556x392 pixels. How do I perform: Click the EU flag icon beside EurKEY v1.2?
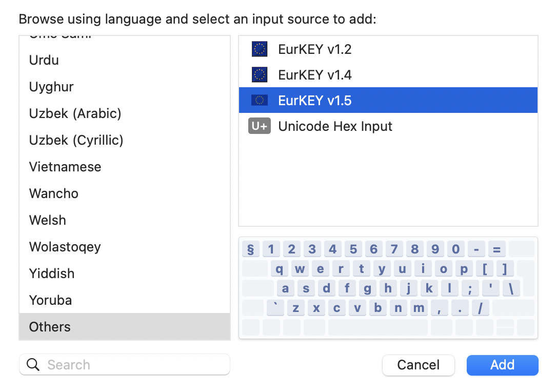pos(259,49)
